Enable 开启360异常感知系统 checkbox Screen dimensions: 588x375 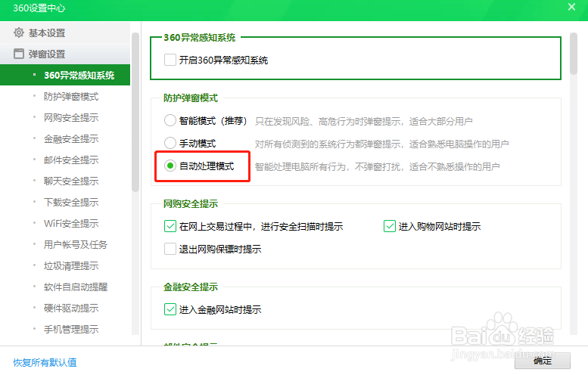pos(170,60)
